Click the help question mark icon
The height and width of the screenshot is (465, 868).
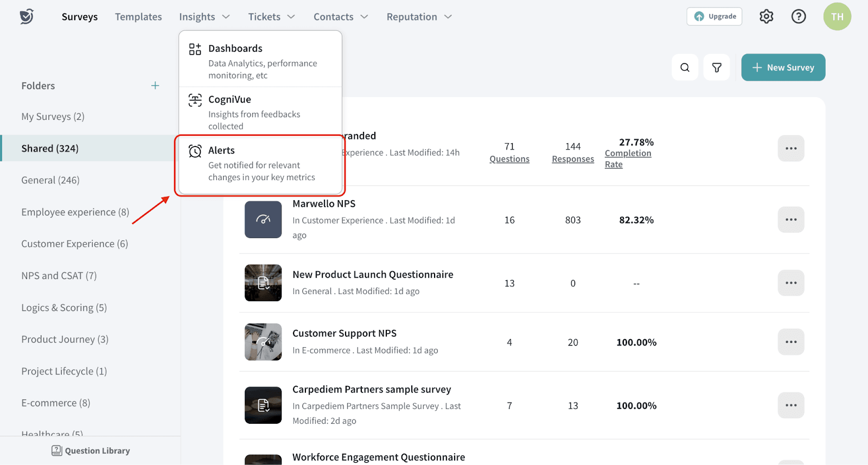tap(798, 17)
